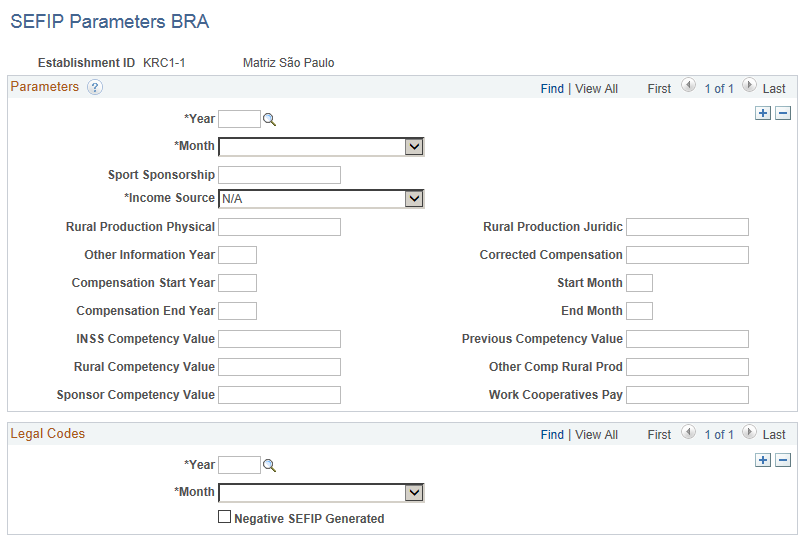Image resolution: width=810 pixels, height=538 pixels.
Task: Focus the Rural Production Juridic field
Action: tap(688, 227)
